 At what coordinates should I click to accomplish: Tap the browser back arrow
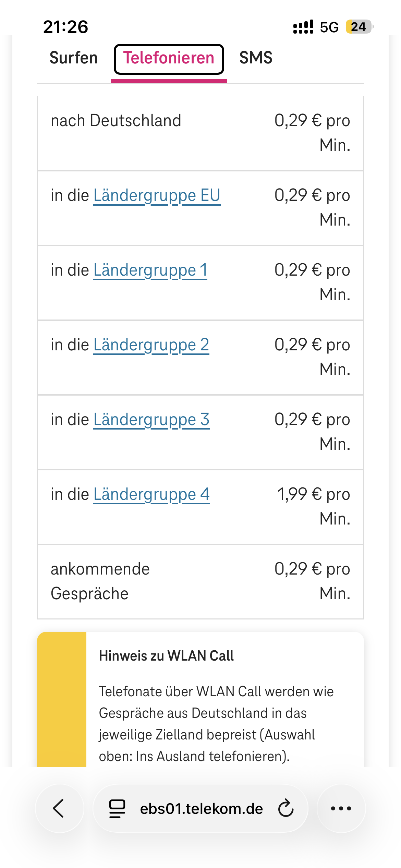click(x=59, y=808)
